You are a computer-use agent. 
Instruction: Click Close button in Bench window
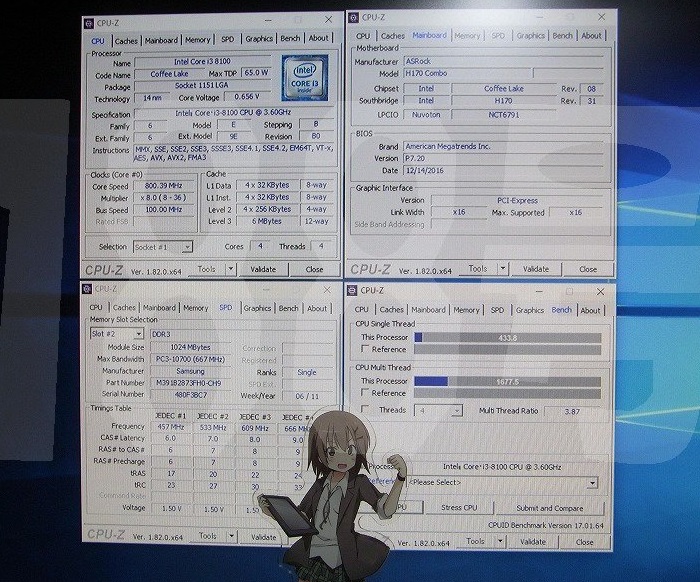[x=584, y=542]
